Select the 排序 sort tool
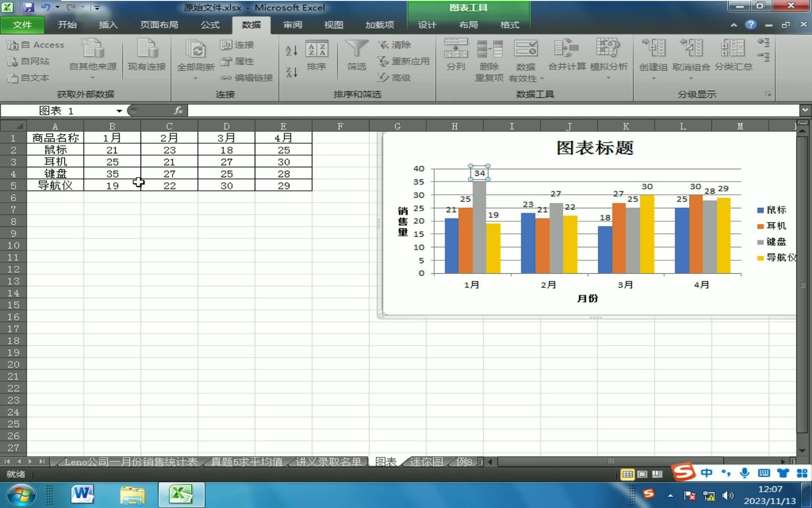This screenshot has width=812, height=508. [x=318, y=59]
